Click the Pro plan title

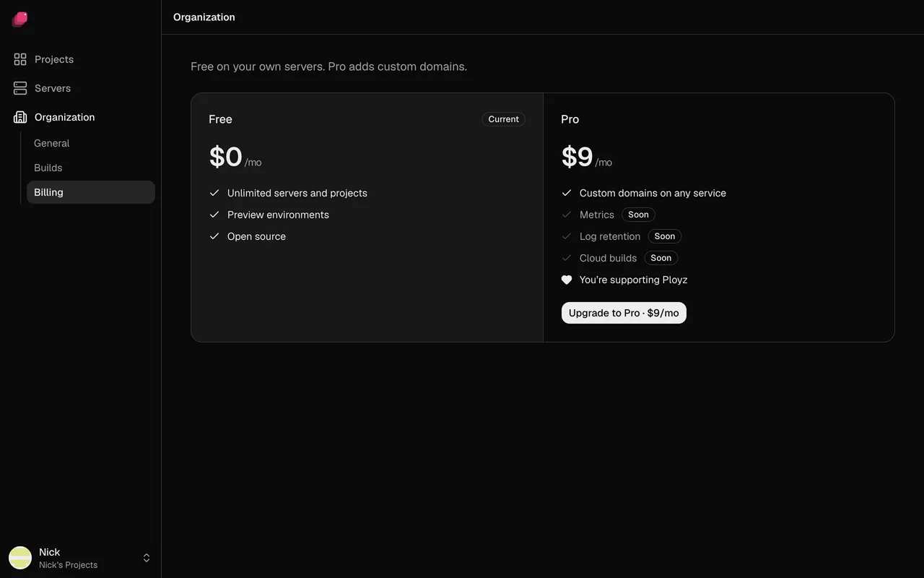coord(570,119)
